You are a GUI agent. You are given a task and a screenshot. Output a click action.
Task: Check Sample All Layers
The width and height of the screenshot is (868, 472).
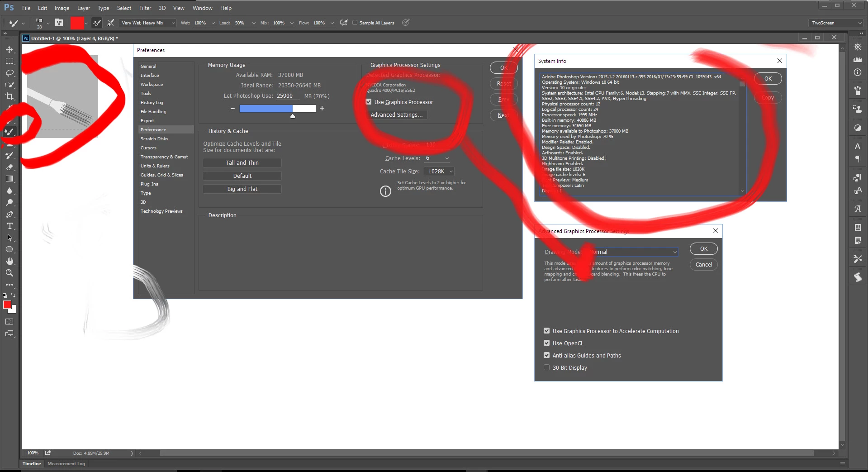click(x=355, y=23)
